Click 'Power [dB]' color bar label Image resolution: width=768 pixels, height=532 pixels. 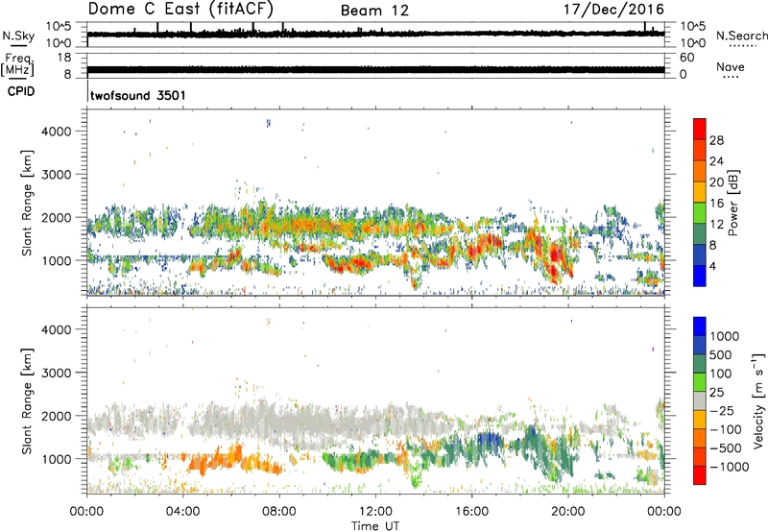[x=732, y=203]
